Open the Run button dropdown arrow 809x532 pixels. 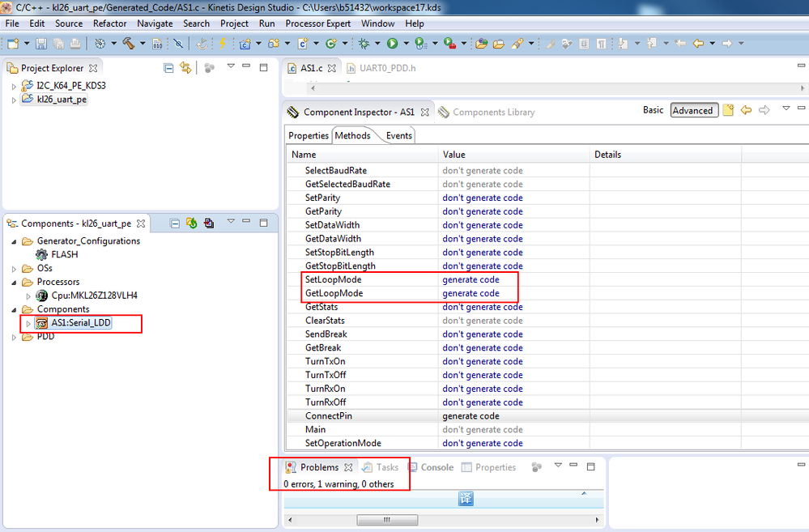click(x=406, y=44)
